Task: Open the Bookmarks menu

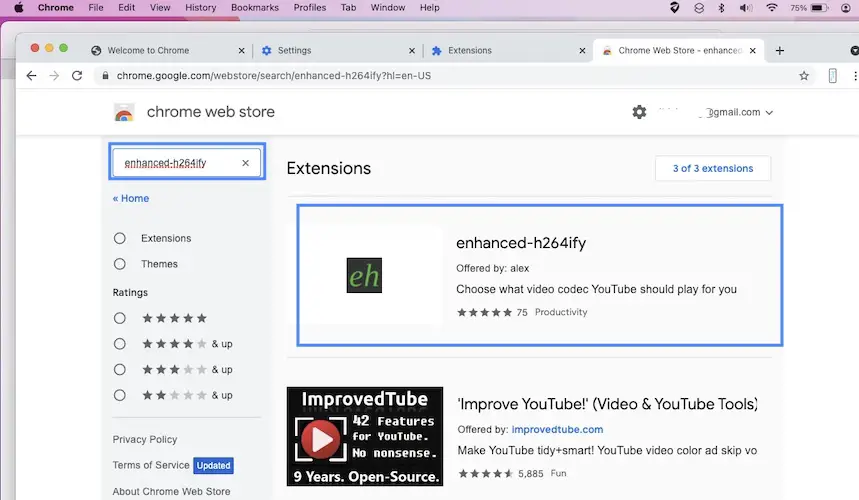Action: tap(255, 8)
